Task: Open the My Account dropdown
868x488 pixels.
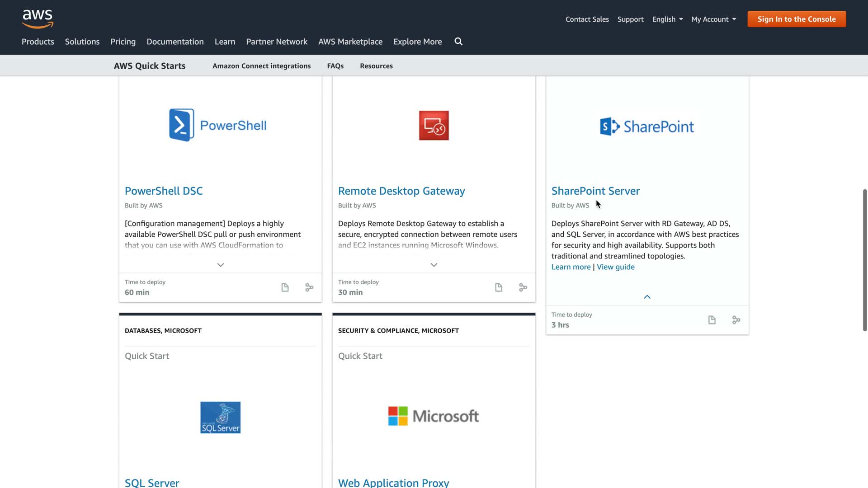Action: pos(713,19)
